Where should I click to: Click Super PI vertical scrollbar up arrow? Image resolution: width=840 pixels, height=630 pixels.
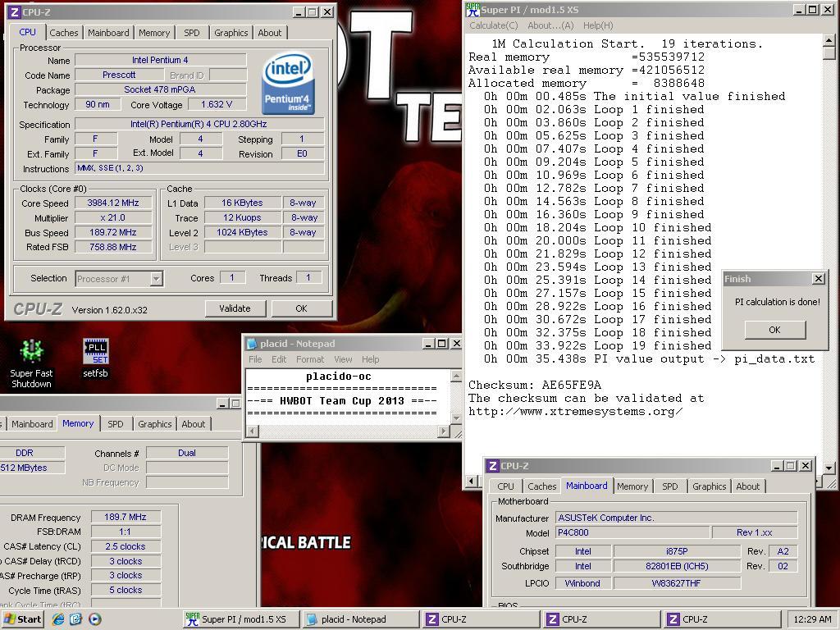tap(829, 40)
